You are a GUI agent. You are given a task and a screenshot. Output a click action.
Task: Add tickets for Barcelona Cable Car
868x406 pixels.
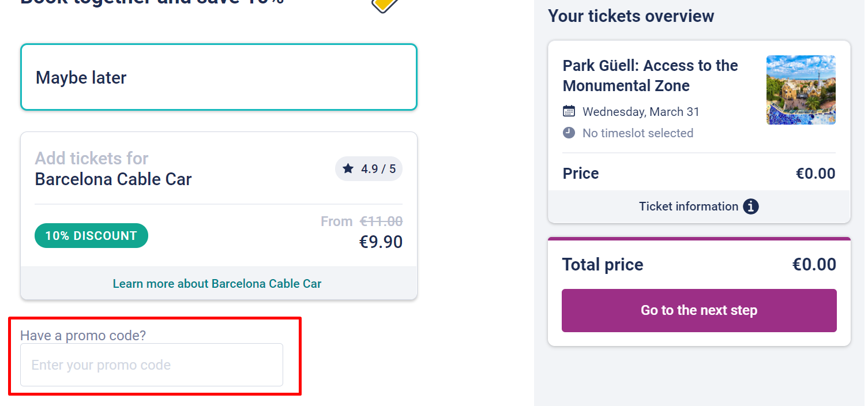pos(219,199)
